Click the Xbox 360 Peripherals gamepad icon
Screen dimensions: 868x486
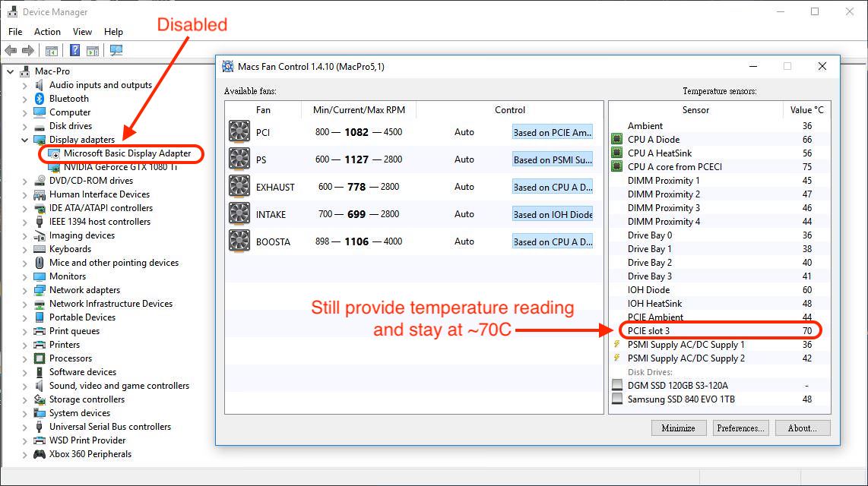pyautogui.click(x=40, y=454)
